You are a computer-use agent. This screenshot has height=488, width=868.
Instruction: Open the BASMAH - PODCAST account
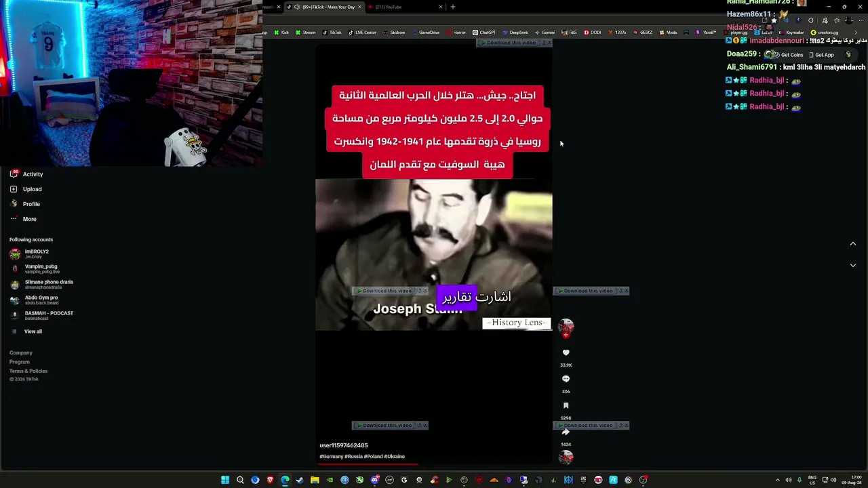41,316
